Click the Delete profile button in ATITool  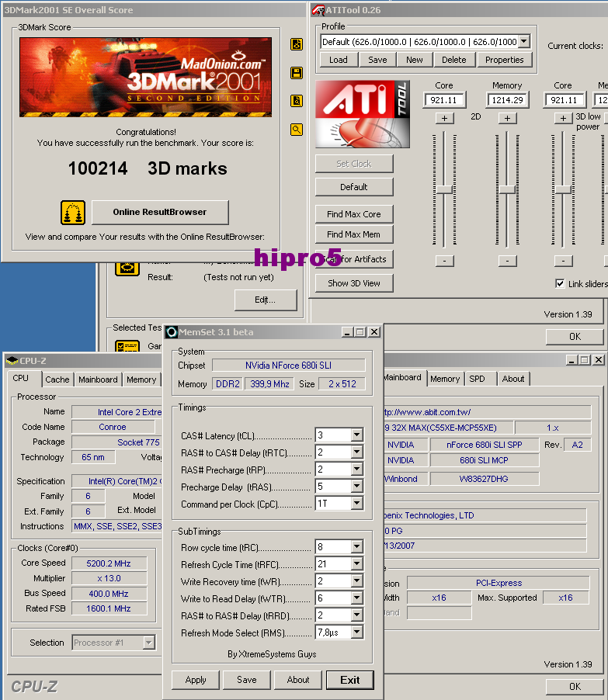pyautogui.click(x=454, y=60)
